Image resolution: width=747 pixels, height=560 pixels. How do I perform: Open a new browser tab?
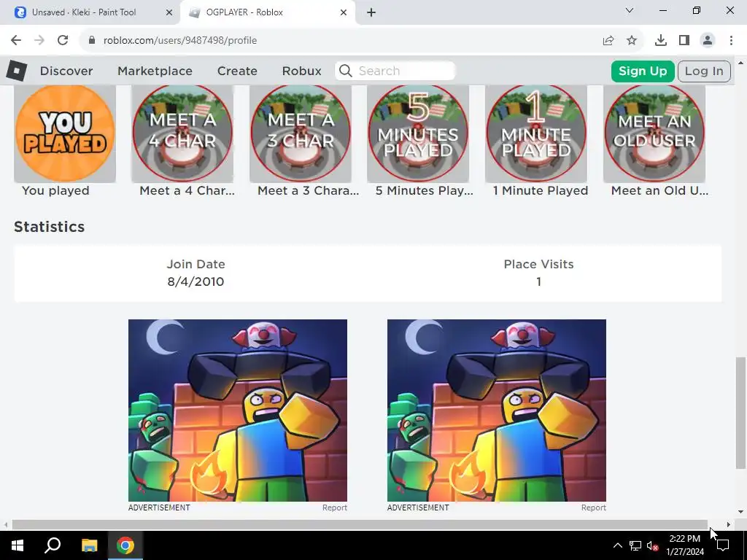tap(371, 13)
